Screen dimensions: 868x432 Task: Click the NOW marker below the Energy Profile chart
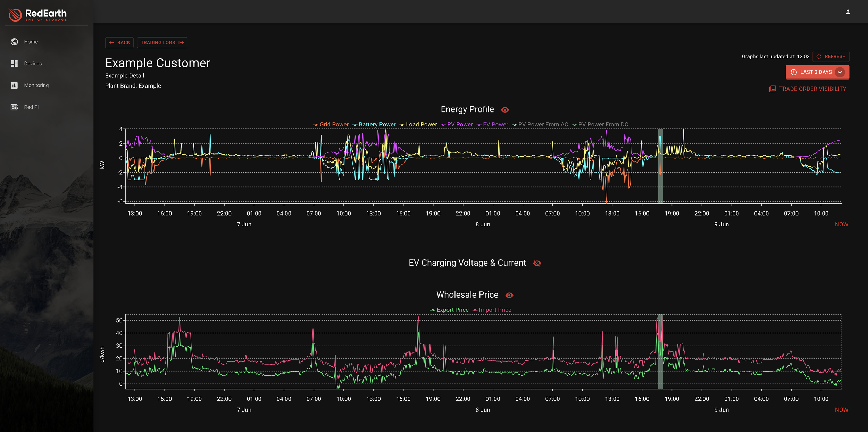point(841,224)
